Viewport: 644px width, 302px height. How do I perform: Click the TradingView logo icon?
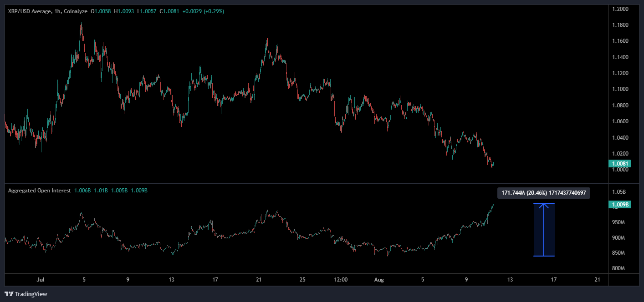9,294
